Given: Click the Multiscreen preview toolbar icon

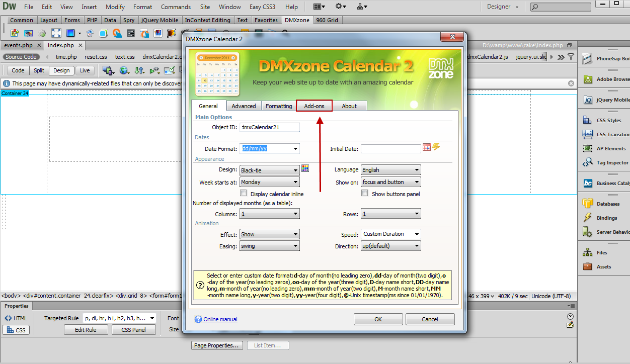Looking at the screenshot, I should point(108,70).
